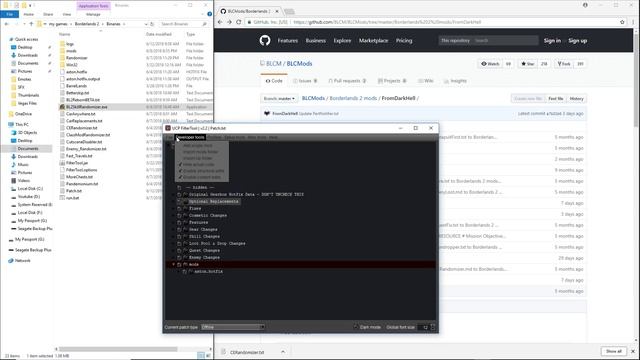Click Sign in on GitHub
This screenshot has width=640, height=360.
pyautogui.click(x=552, y=40)
